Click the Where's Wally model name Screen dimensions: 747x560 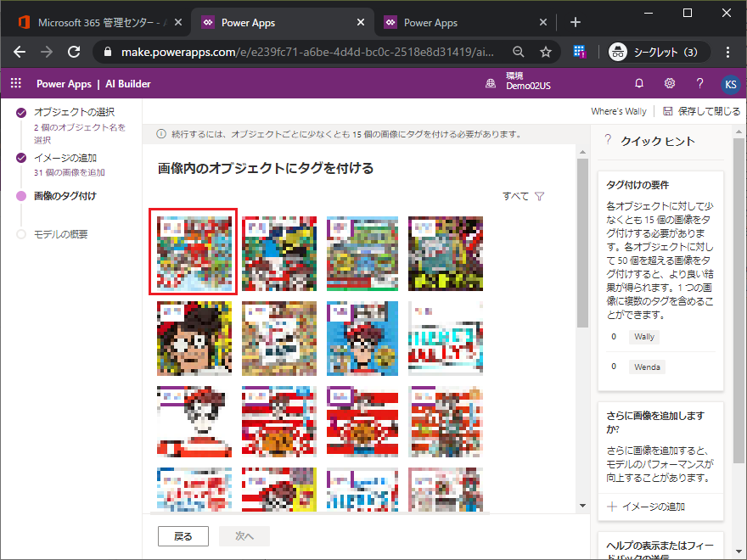click(618, 111)
